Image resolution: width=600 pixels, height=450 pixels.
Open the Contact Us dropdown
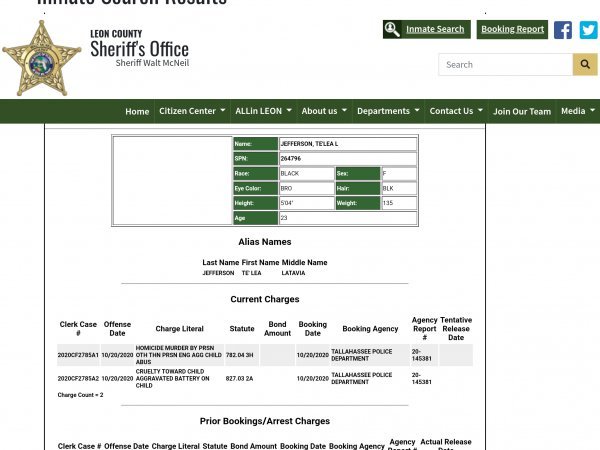point(456,111)
